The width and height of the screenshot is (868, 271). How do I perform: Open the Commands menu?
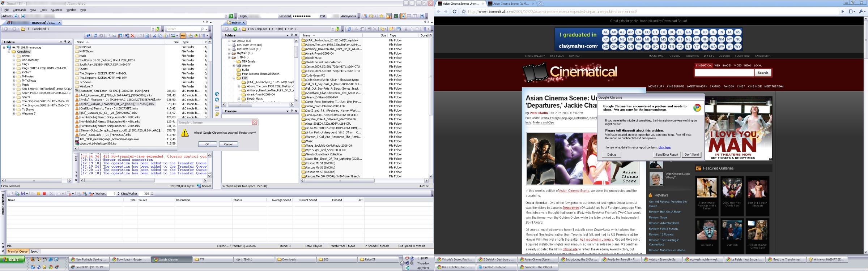pyautogui.click(x=19, y=10)
